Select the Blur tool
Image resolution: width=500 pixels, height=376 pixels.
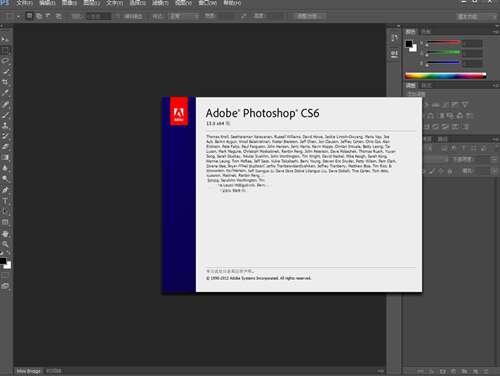click(5, 168)
